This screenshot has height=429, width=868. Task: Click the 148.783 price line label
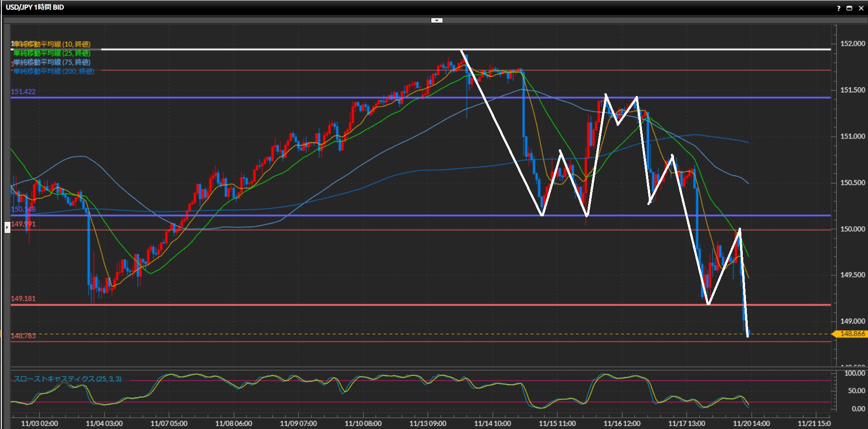(23, 336)
